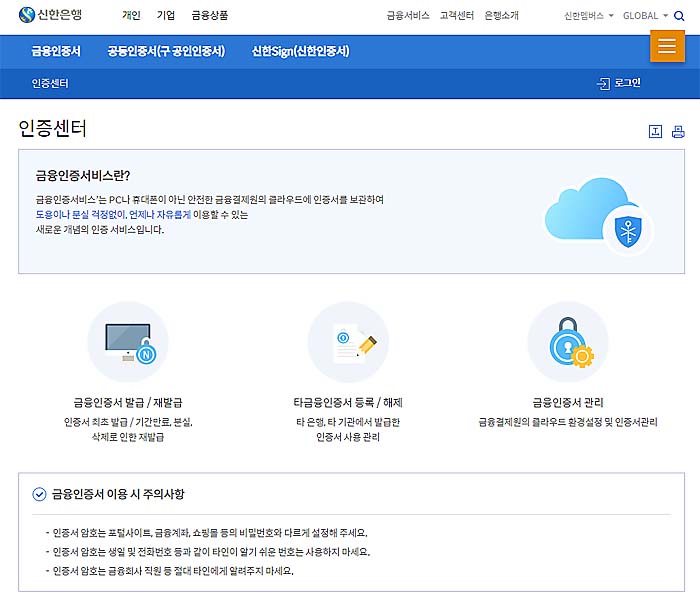Click notice line about 포털사이트, 금융계좌
This screenshot has width=700, height=610.
[210, 533]
